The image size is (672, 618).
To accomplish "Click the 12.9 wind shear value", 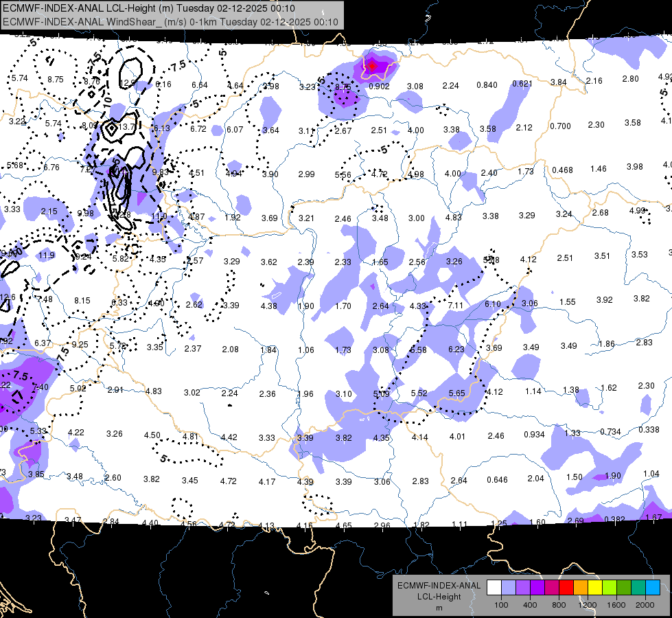I will [x=128, y=83].
